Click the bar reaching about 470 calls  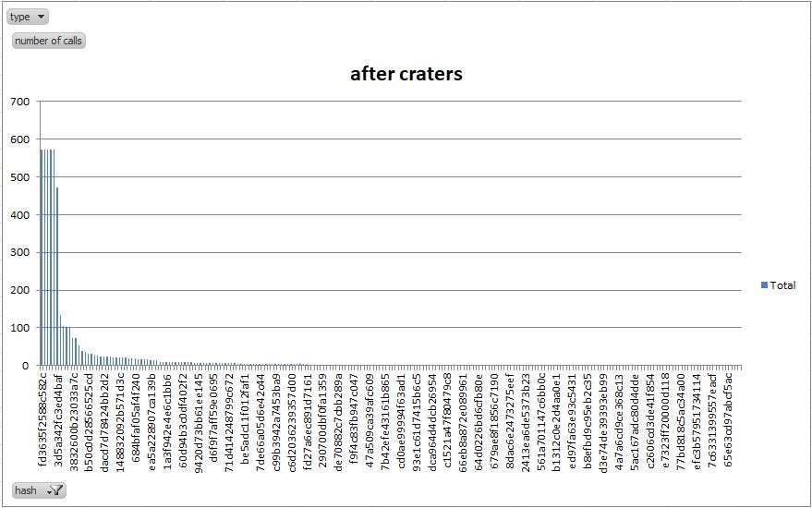pyautogui.click(x=57, y=276)
